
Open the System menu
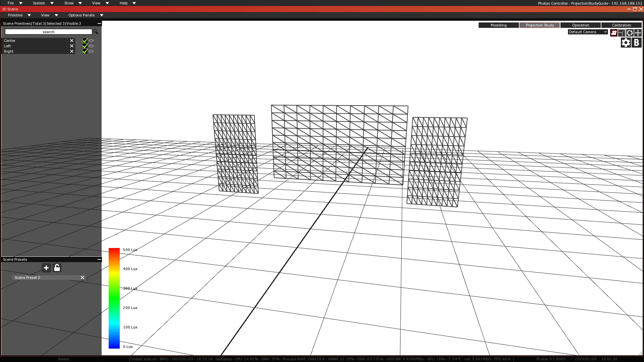pyautogui.click(x=39, y=3)
